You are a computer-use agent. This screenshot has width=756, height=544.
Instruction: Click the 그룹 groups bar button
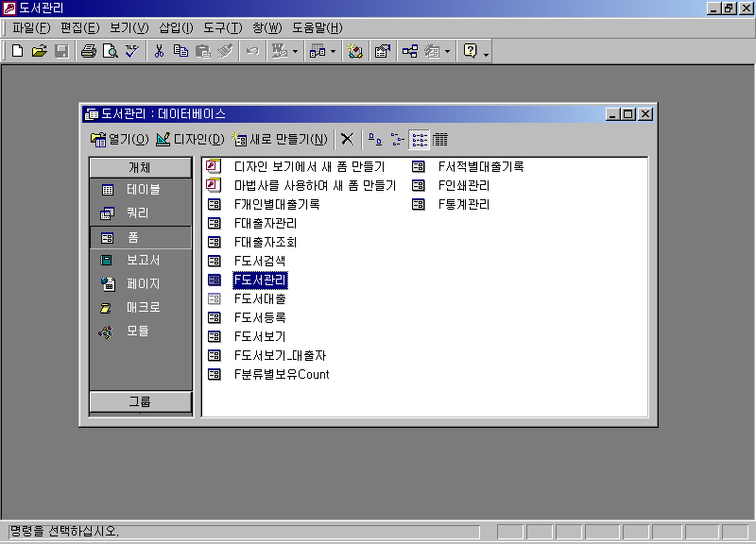pos(140,401)
